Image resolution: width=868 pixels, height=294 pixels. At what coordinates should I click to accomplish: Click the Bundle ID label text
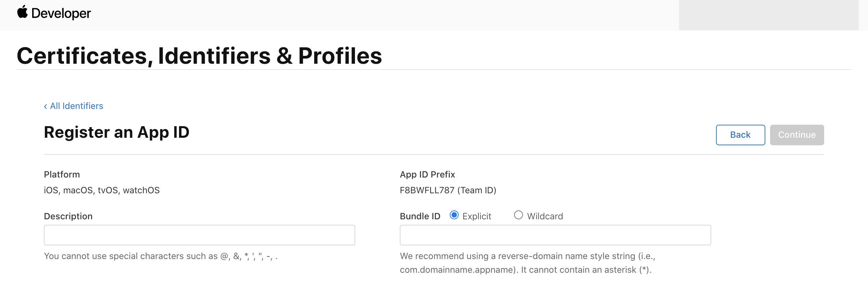click(x=420, y=217)
